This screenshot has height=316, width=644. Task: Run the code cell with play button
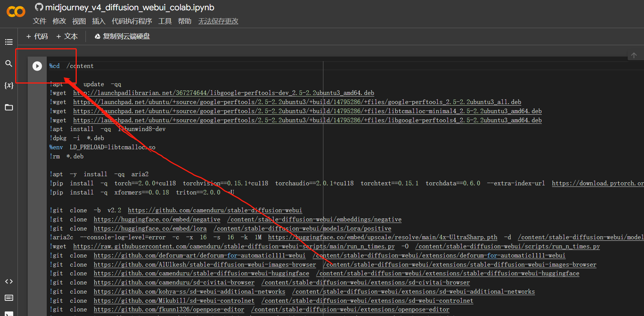coord(37,66)
